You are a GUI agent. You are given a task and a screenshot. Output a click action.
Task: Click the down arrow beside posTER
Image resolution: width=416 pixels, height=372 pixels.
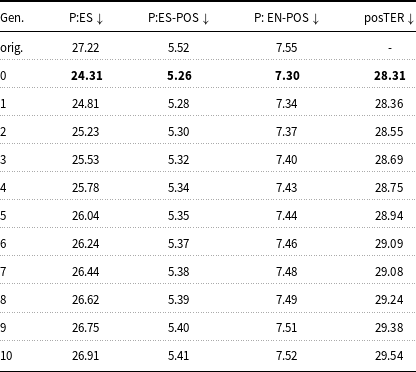410,19
